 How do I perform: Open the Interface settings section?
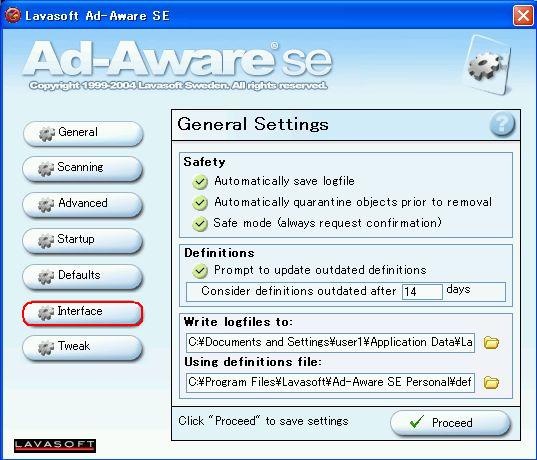click(83, 313)
